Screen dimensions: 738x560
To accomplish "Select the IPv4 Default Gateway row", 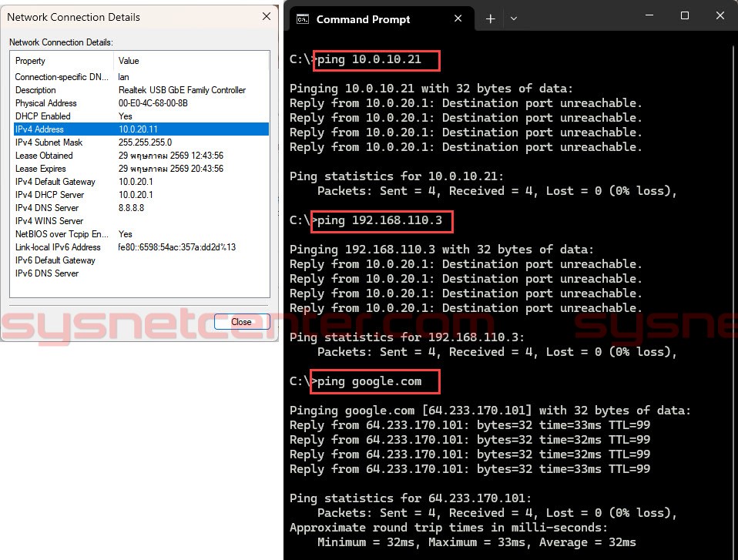I will click(x=141, y=182).
